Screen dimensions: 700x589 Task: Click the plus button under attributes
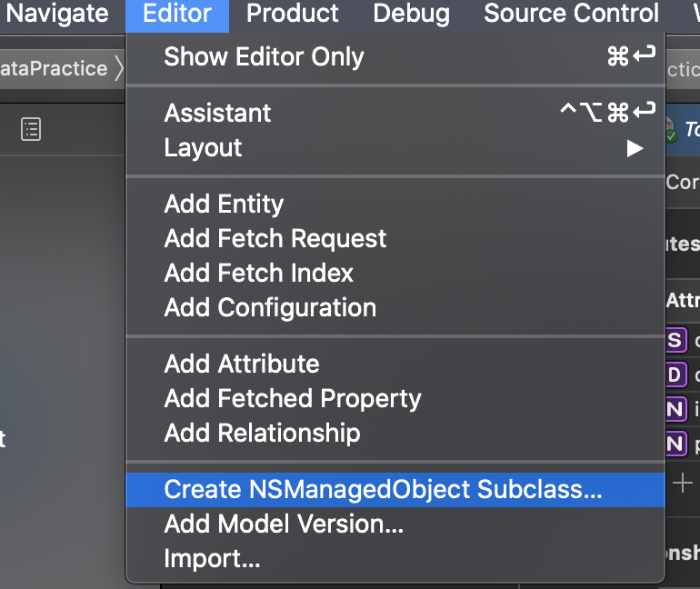tap(682, 483)
